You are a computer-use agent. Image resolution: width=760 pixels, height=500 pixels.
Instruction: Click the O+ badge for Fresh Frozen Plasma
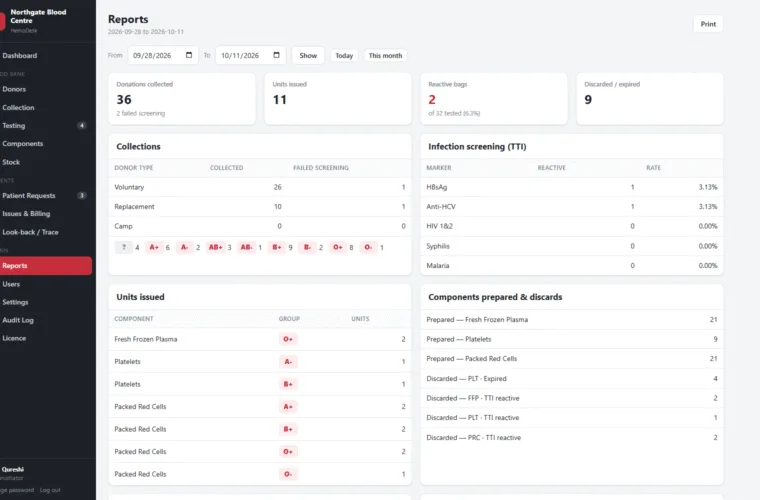pyautogui.click(x=288, y=339)
